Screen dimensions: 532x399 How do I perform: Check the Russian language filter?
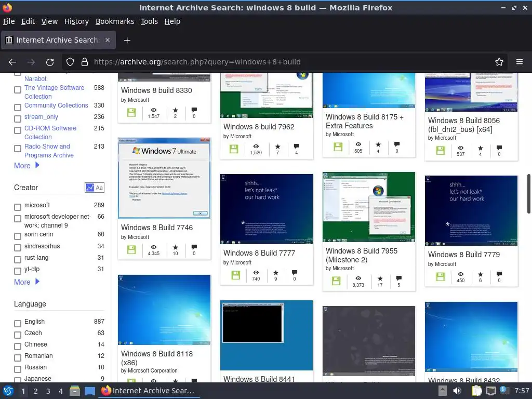tap(18, 369)
